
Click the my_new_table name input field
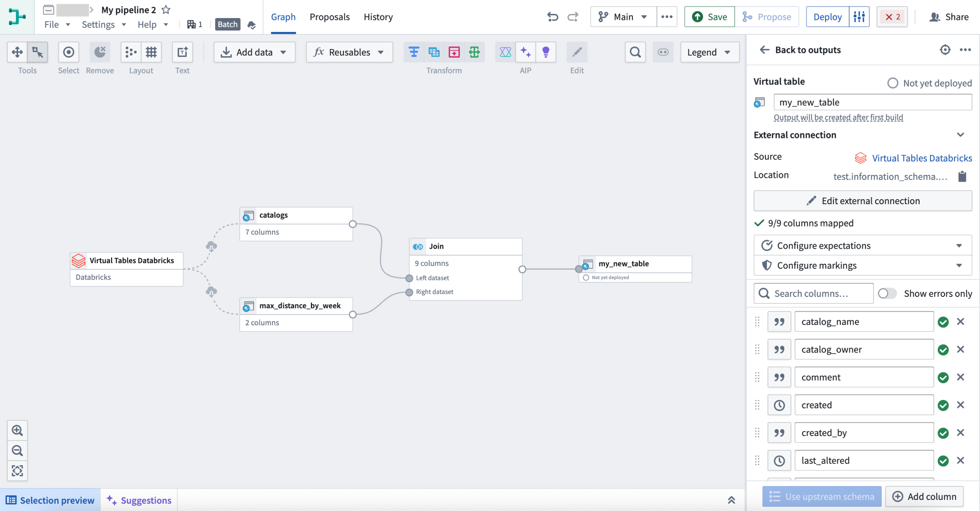(873, 102)
